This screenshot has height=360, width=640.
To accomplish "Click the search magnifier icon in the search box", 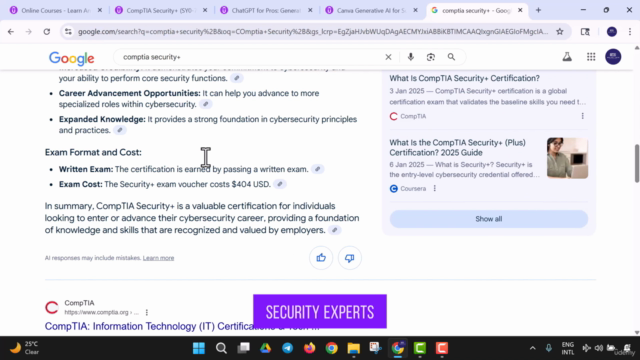I will coord(451,57).
